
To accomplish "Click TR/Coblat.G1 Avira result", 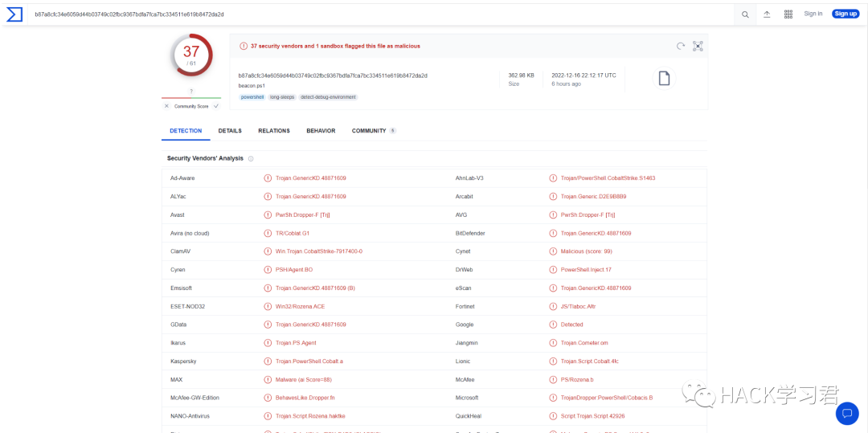I will click(293, 233).
